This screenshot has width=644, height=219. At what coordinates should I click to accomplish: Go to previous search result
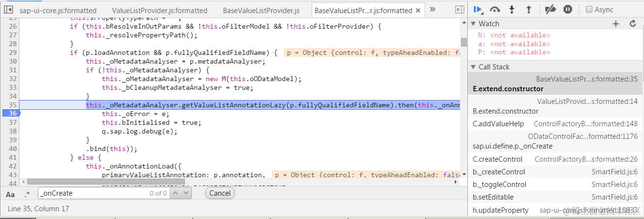pyautogui.click(x=175, y=193)
